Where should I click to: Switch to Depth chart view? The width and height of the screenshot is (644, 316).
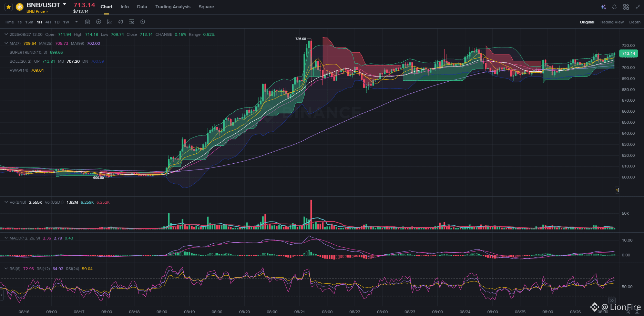tap(635, 22)
